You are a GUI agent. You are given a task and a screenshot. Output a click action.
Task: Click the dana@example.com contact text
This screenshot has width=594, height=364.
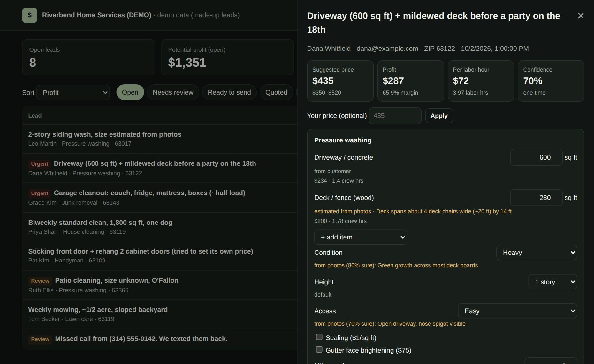(x=387, y=49)
